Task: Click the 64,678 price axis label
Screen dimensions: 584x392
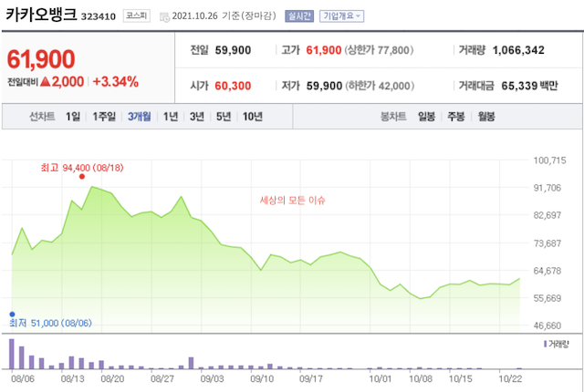Action: coord(547,271)
